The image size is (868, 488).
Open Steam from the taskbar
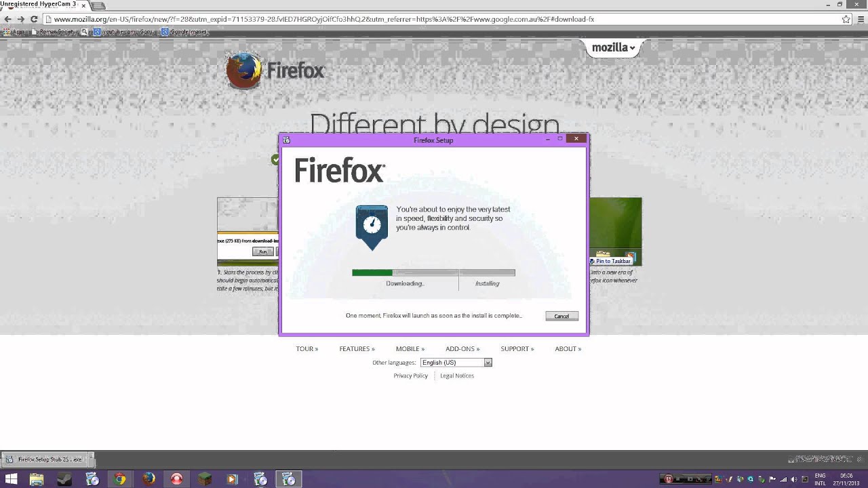64,479
